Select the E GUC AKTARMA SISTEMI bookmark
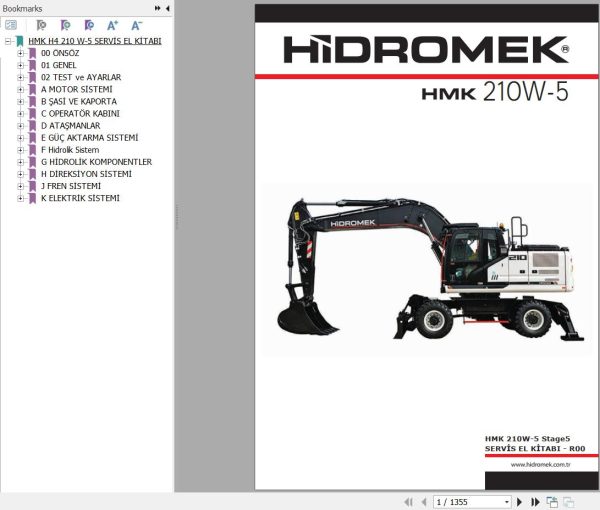The image size is (600, 510). (x=90, y=138)
